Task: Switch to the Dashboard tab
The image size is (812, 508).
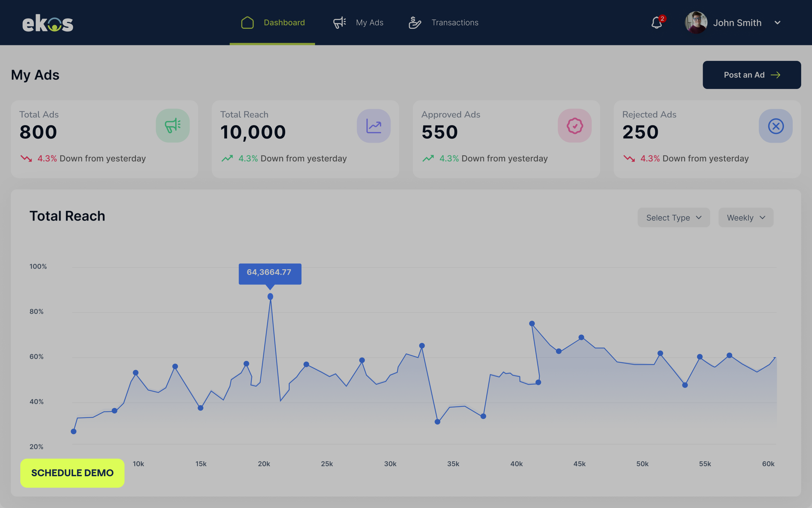Action: coord(284,23)
